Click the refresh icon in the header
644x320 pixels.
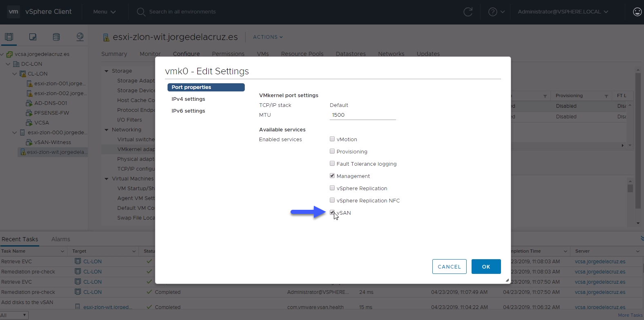[468, 12]
